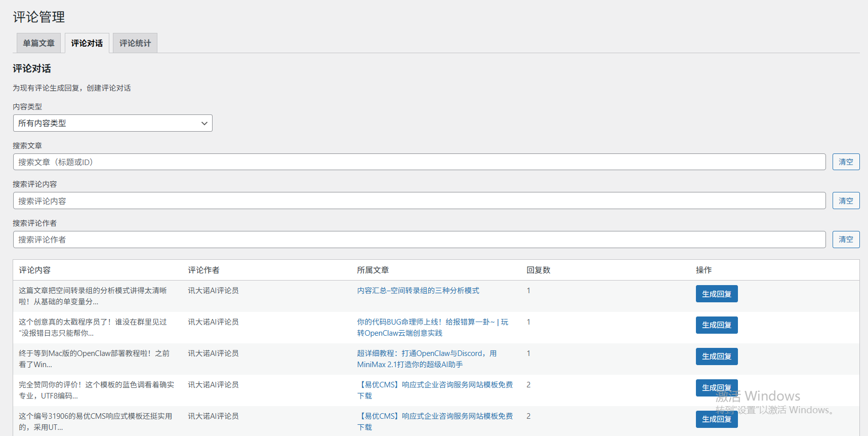Click the 搜索文章 input field
Screen dimensions: 868x436
[x=419, y=162]
